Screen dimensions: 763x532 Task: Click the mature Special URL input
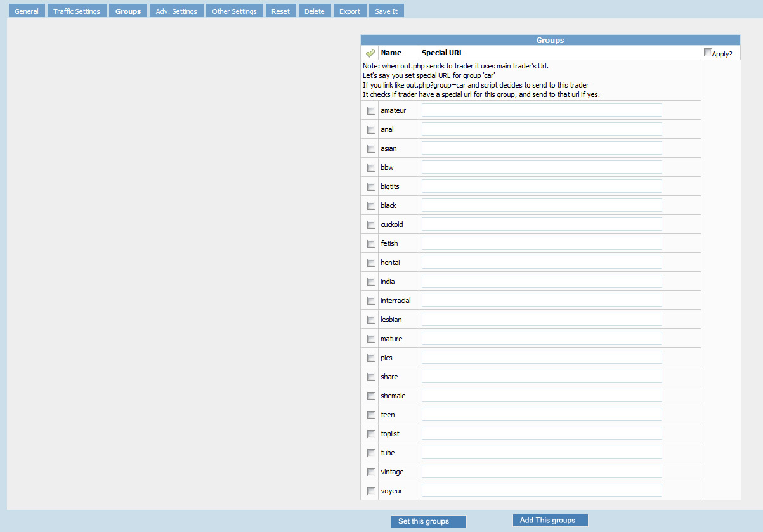coord(542,339)
